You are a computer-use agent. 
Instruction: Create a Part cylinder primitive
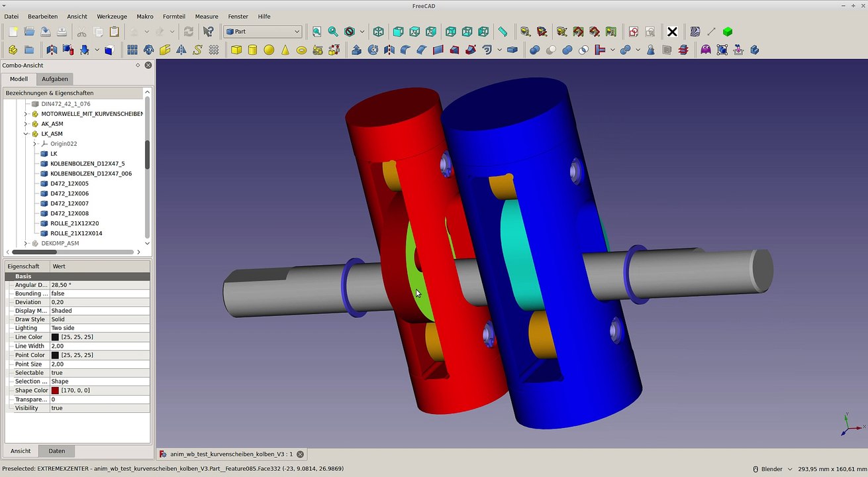[x=252, y=50]
